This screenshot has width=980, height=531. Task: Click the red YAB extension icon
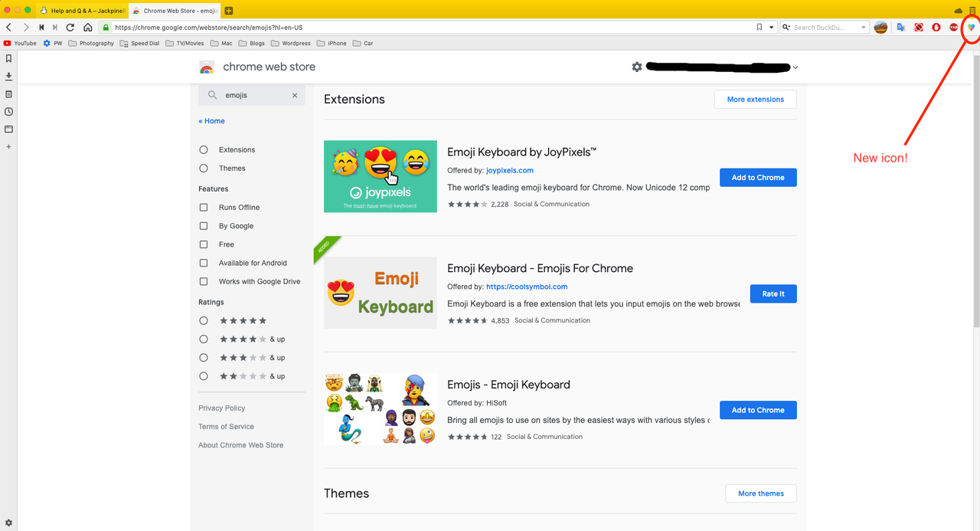point(954,27)
